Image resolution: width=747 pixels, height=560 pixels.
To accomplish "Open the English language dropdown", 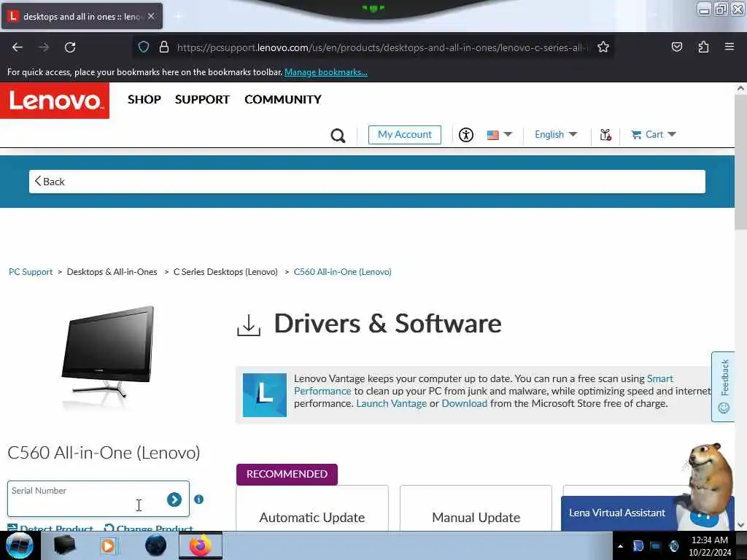I will [x=556, y=135].
